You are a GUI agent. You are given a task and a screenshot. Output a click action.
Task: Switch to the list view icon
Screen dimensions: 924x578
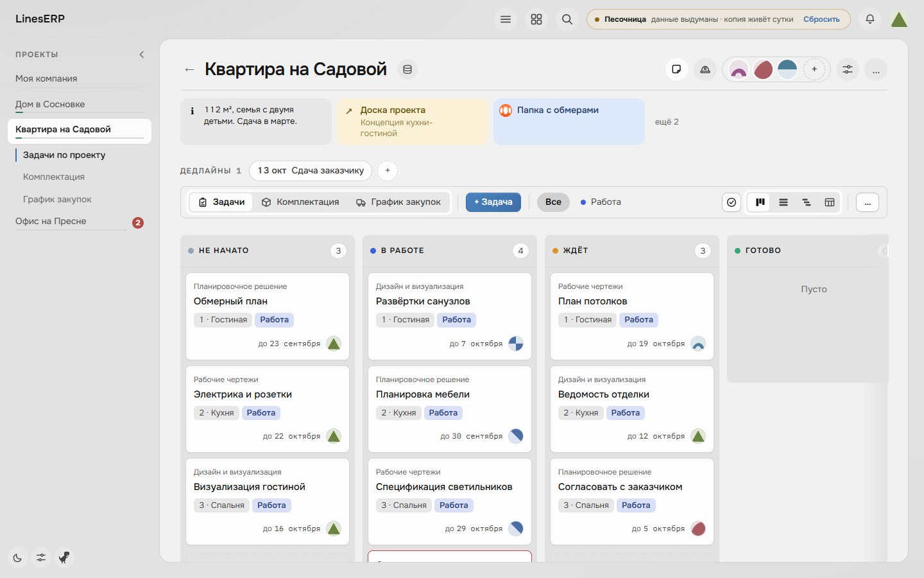pyautogui.click(x=783, y=202)
